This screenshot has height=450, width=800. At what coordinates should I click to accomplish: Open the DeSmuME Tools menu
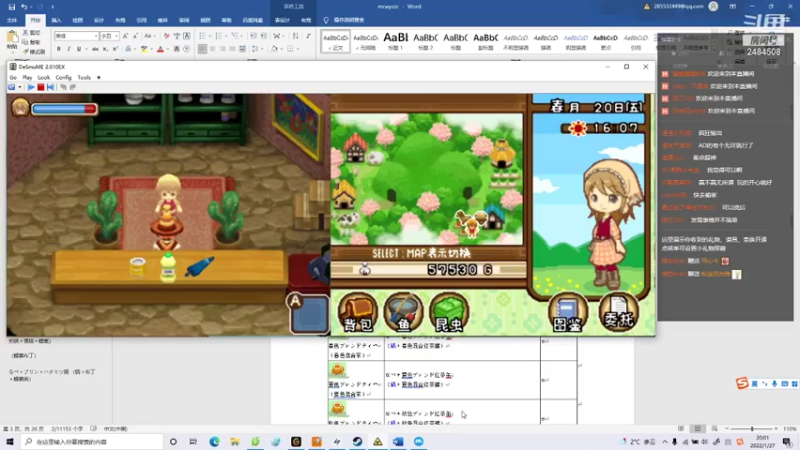point(84,78)
